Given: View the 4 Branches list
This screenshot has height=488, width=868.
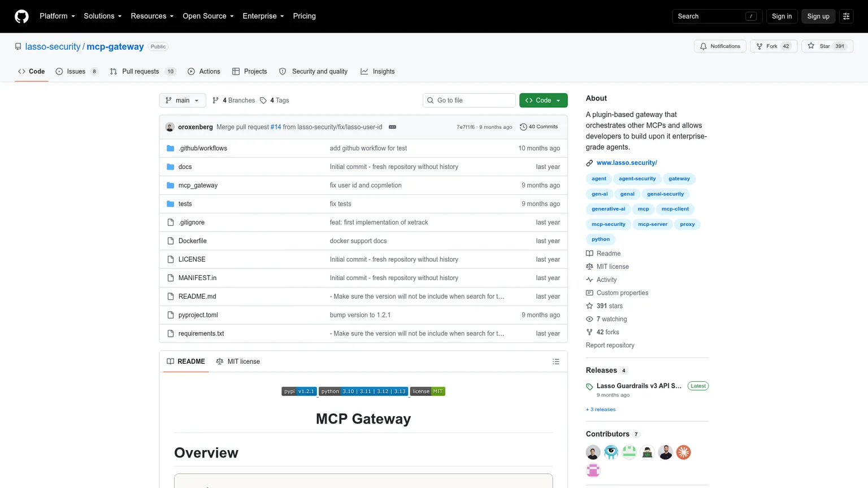Looking at the screenshot, I should (233, 101).
